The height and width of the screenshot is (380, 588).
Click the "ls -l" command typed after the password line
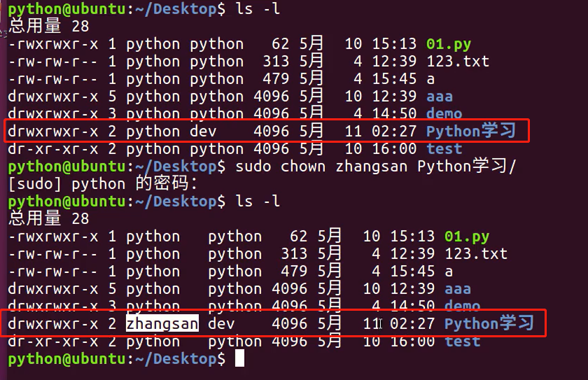[258, 202]
